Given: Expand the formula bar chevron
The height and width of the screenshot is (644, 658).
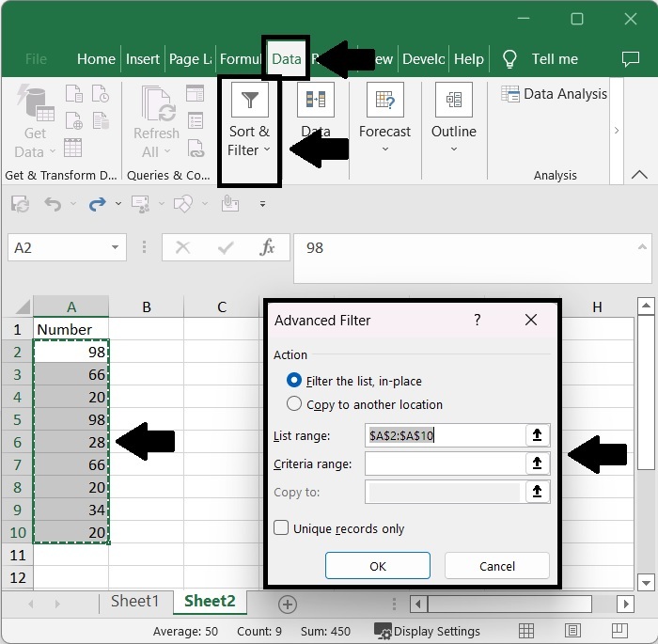Looking at the screenshot, I should [642, 247].
